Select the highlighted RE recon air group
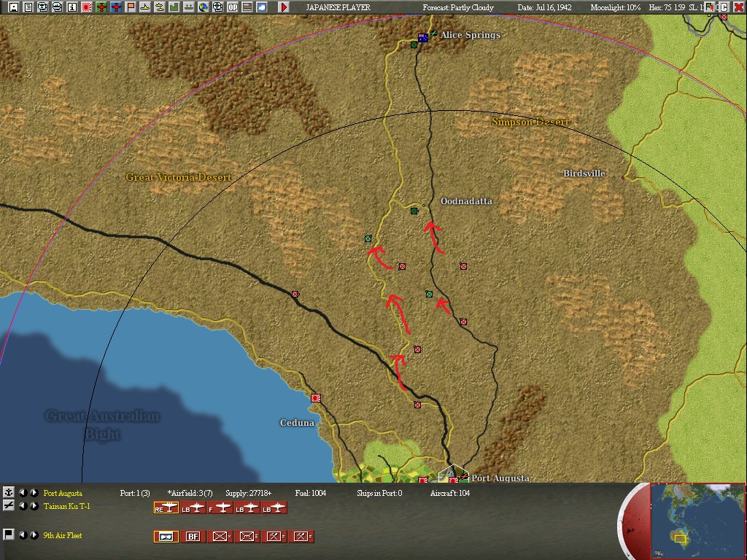Screen dimensions: 747x560 coord(166,508)
